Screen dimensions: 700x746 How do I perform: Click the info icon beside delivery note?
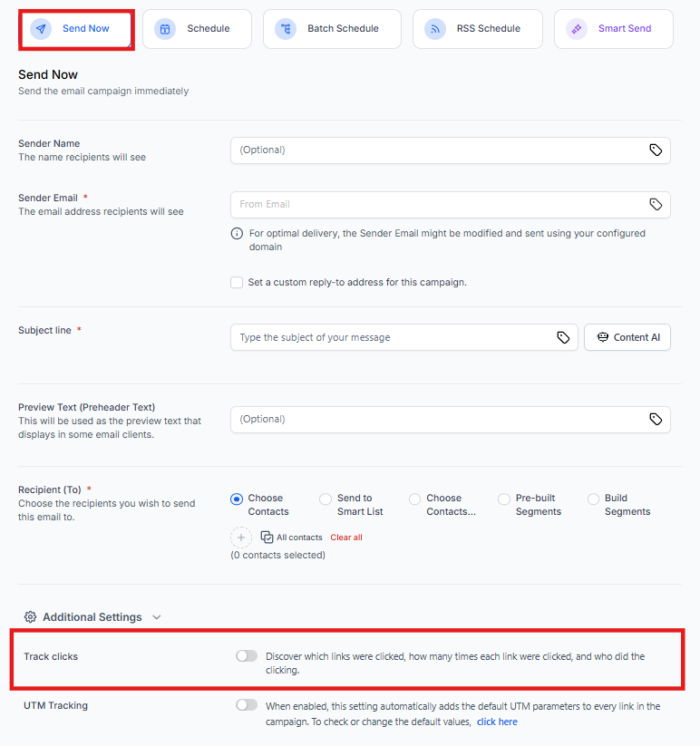tap(238, 234)
